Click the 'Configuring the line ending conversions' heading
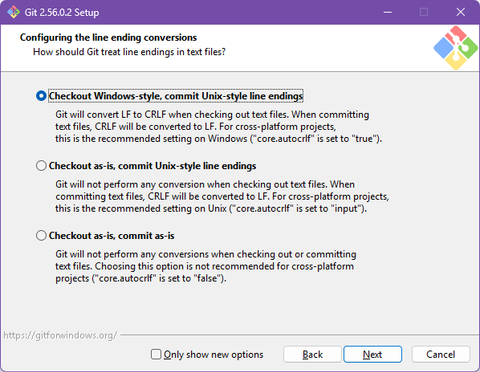480x372 pixels. (108, 37)
